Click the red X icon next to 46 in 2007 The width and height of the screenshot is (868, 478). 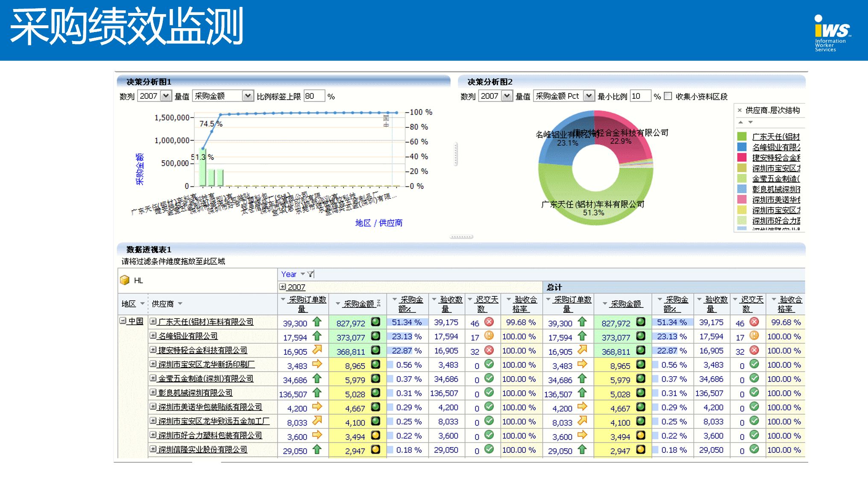(489, 322)
